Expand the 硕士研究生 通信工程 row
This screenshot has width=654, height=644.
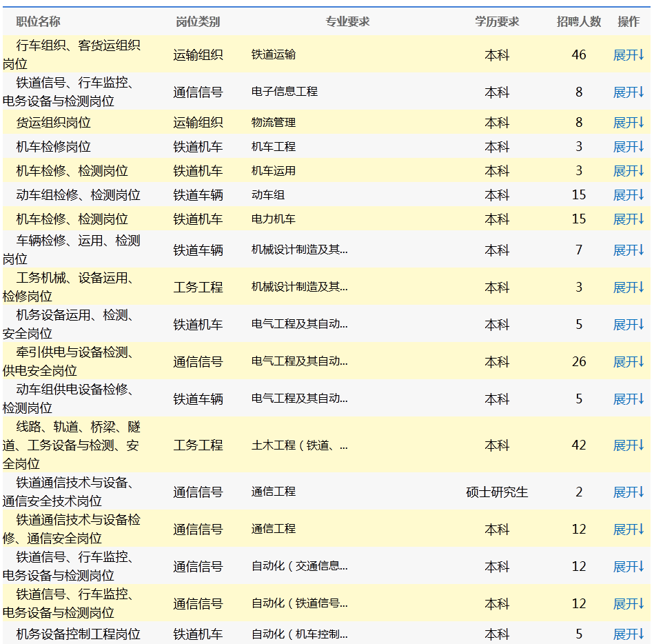[628, 492]
